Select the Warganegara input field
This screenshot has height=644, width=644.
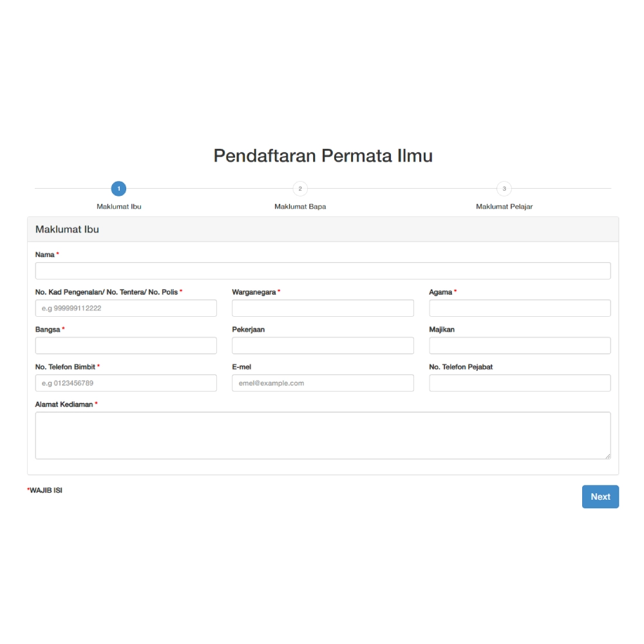[323, 308]
